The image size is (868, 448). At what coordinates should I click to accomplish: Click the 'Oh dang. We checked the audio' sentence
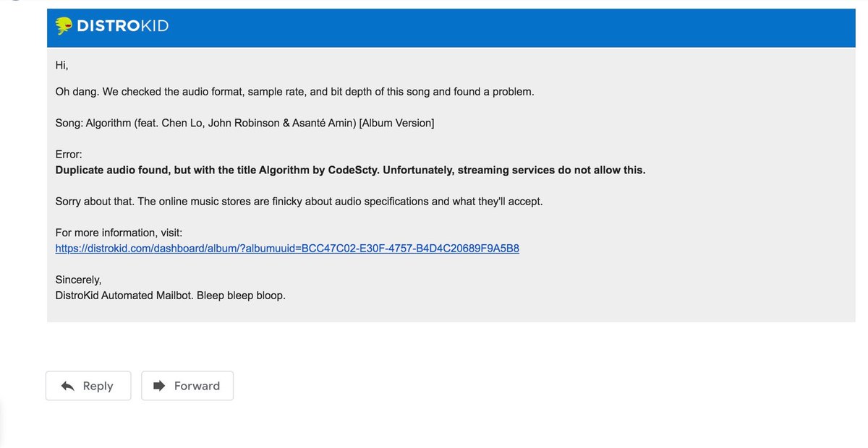click(294, 92)
